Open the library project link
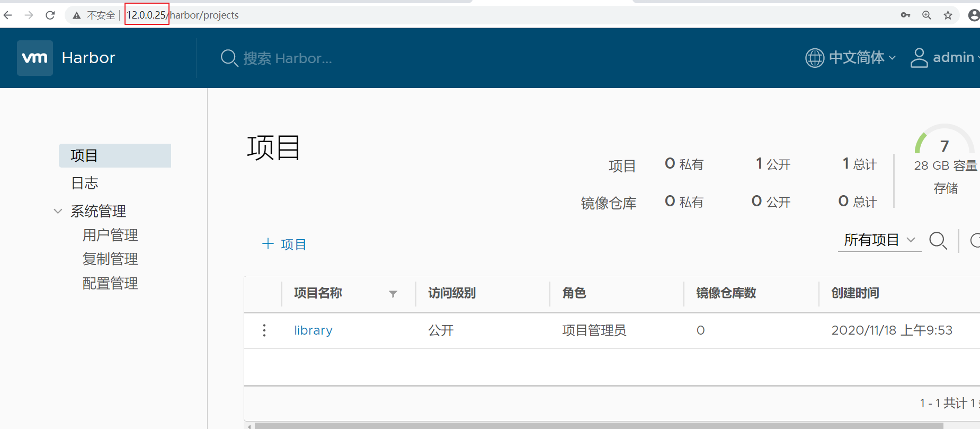The image size is (980, 429). 313,330
